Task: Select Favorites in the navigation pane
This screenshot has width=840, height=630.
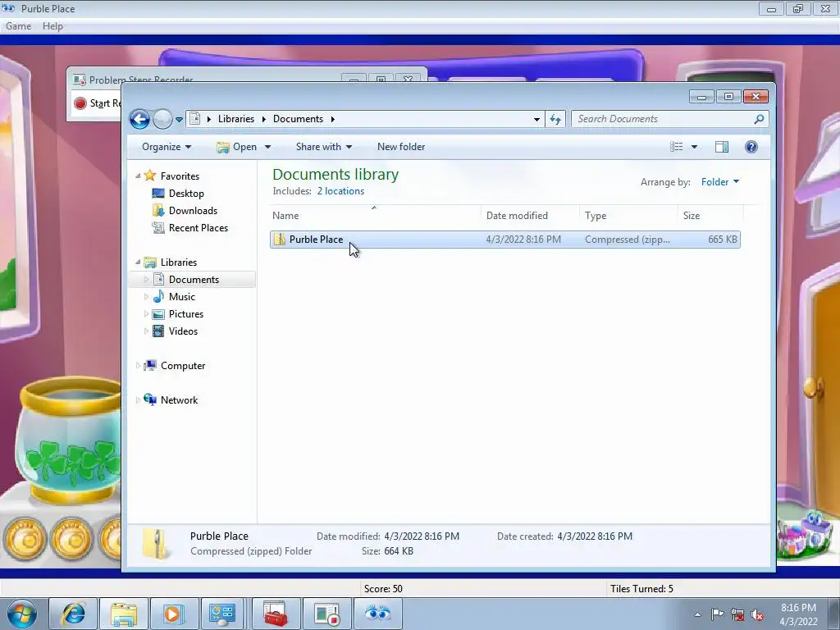Action: click(x=180, y=176)
